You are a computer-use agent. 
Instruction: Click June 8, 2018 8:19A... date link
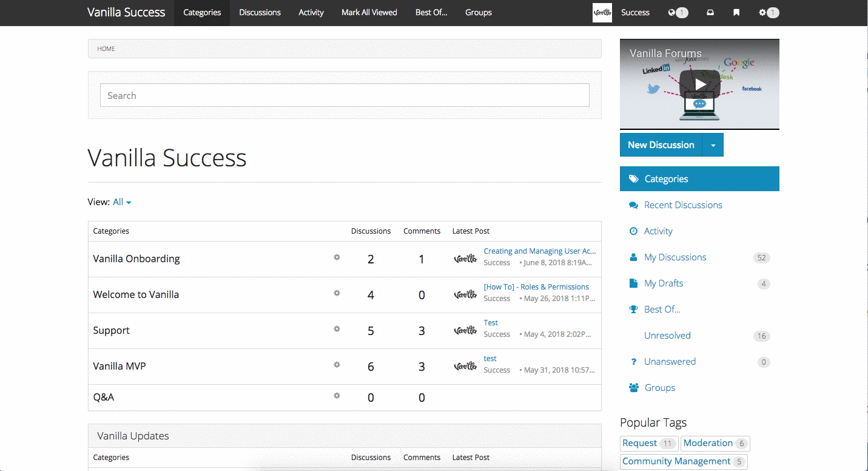[557, 262]
